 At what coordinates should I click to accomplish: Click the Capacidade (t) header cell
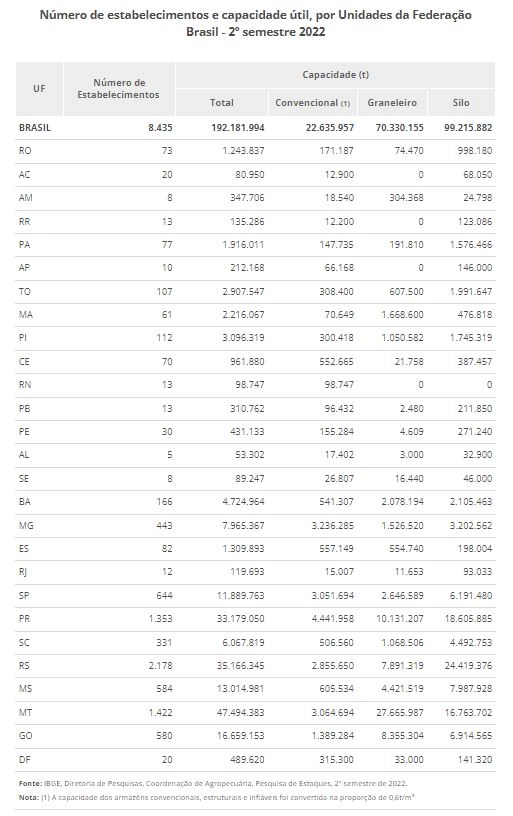point(336,75)
